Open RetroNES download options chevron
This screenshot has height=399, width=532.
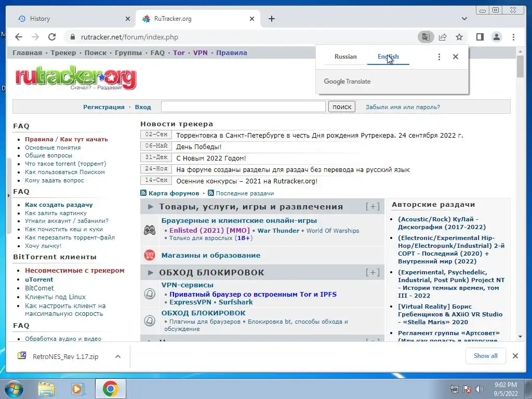[x=118, y=356]
